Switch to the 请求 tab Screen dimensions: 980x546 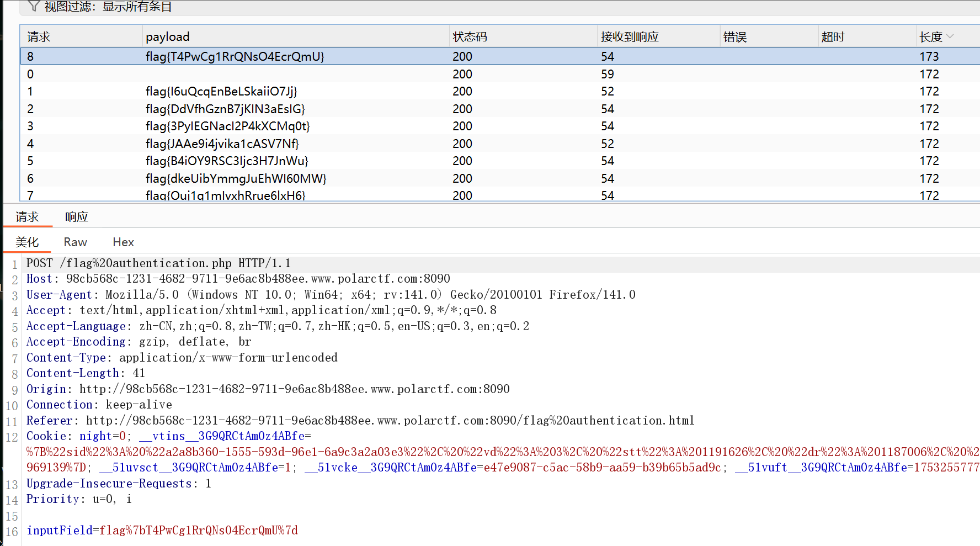pos(28,217)
